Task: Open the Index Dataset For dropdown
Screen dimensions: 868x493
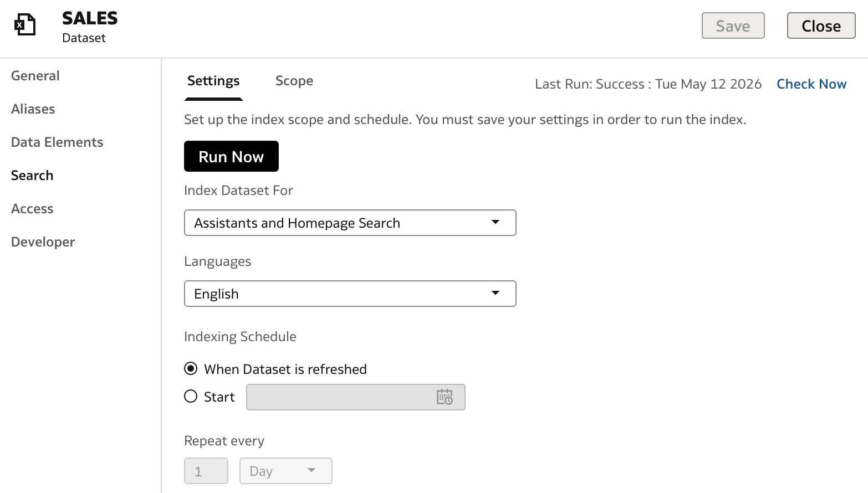Action: (x=350, y=223)
